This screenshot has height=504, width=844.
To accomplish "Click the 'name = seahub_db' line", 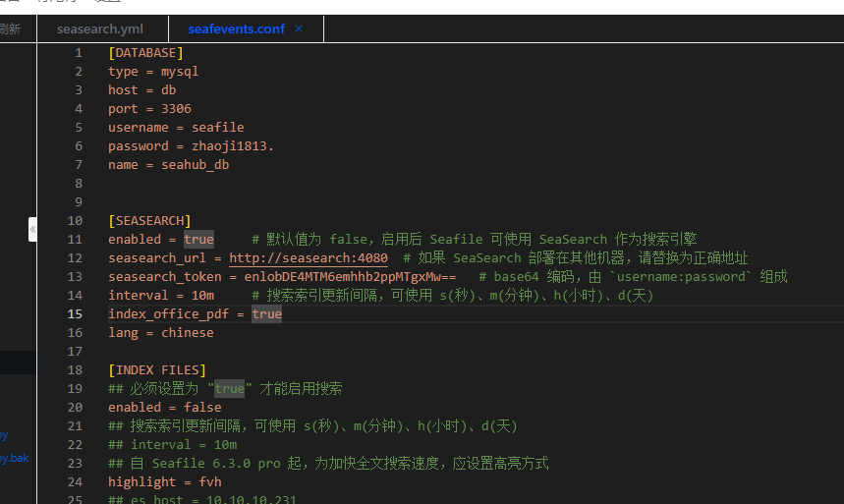I will (168, 165).
